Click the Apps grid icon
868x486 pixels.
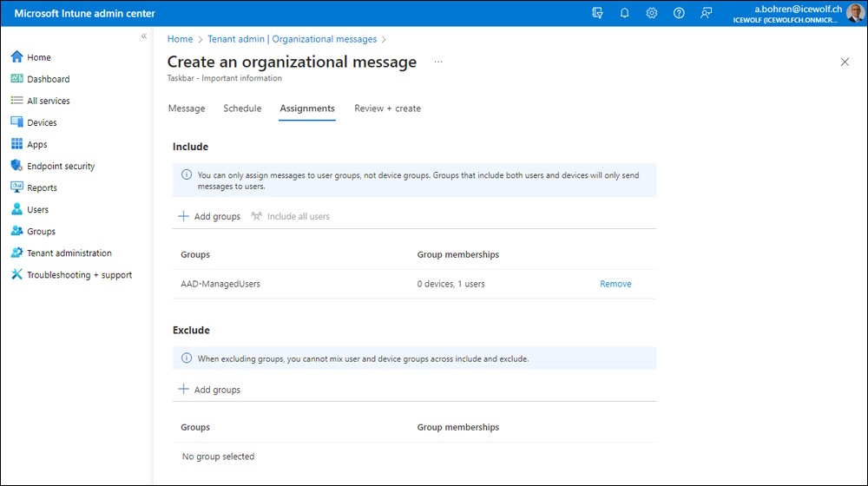17,144
